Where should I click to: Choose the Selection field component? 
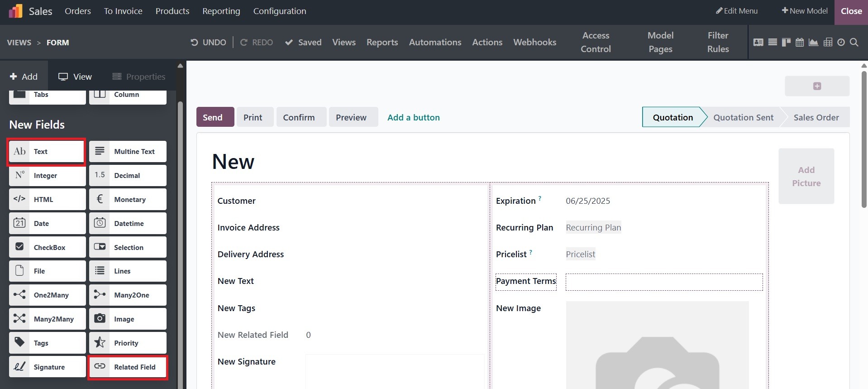tap(128, 247)
